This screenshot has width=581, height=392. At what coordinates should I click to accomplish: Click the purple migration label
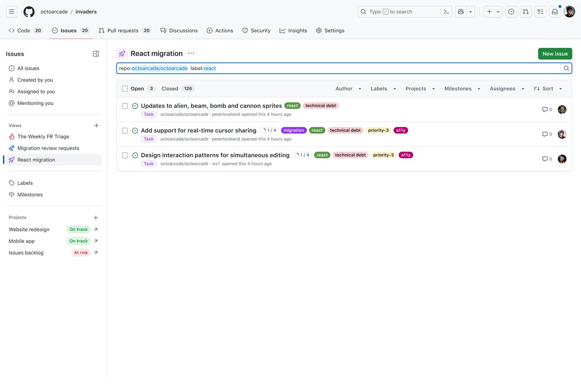(x=294, y=130)
